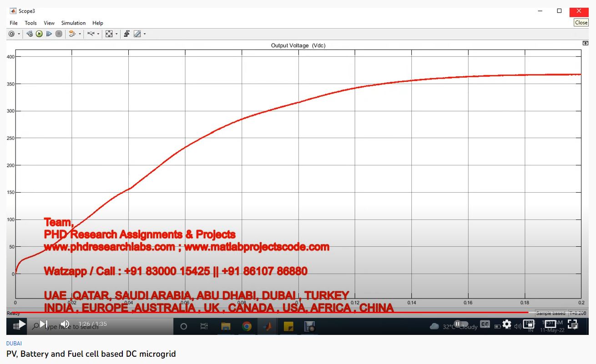Open the View menu
This screenshot has height=364, width=596.
tap(49, 23)
